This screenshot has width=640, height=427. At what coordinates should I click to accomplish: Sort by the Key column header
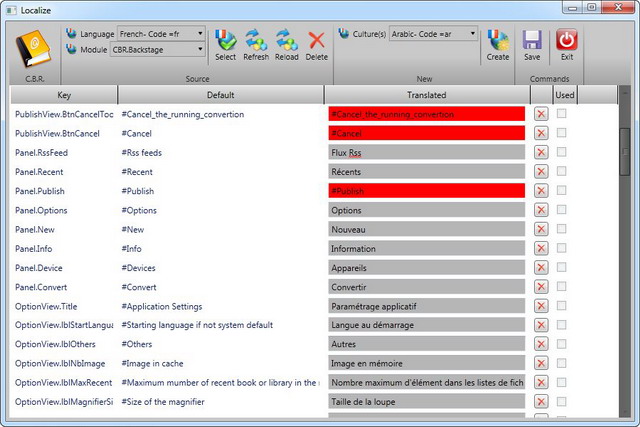pyautogui.click(x=64, y=95)
